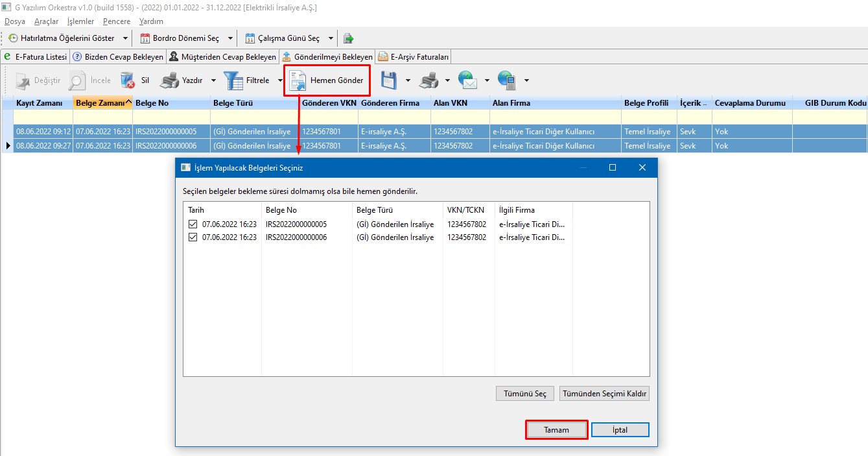Screen dimensions: 868x456
Task: Switch to the E-Arşiv Faturaları tab
Action: pyautogui.click(x=414, y=57)
